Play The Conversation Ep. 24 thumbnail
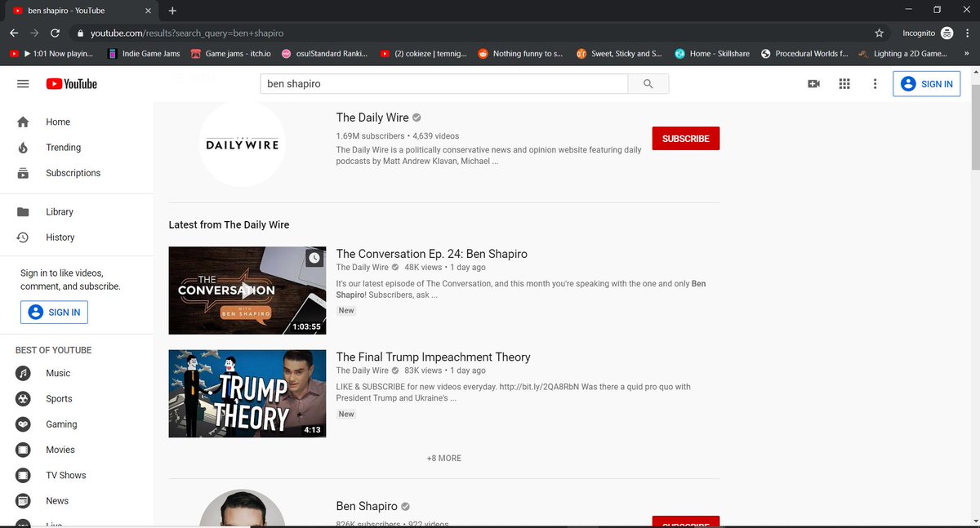 click(247, 291)
